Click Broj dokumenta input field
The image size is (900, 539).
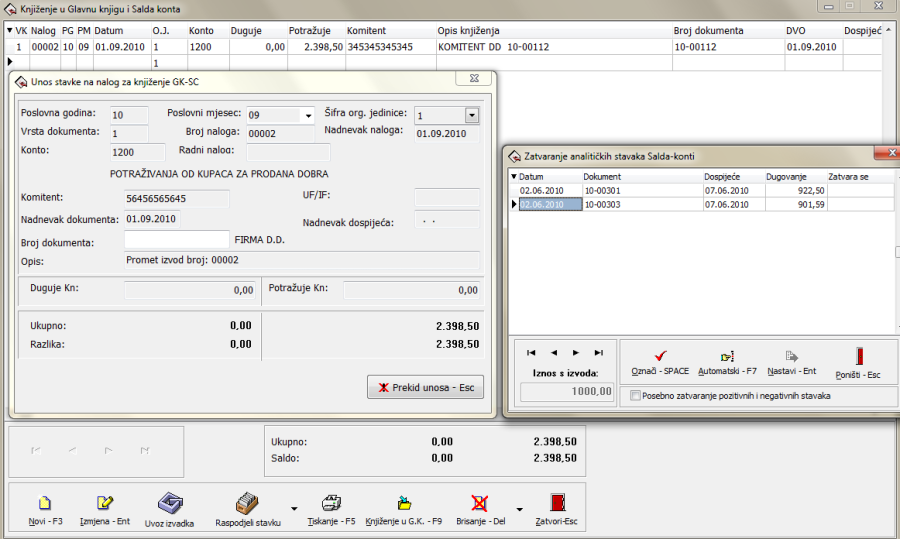pyautogui.click(x=177, y=240)
